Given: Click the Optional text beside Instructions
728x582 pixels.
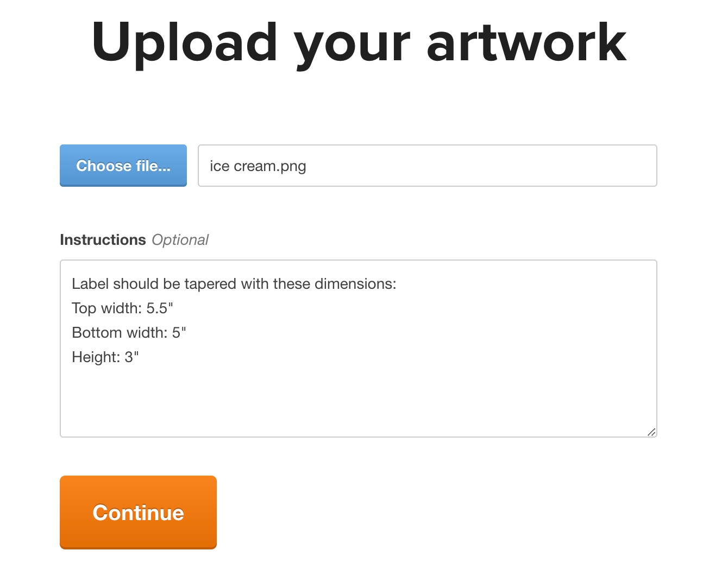Looking at the screenshot, I should [180, 239].
